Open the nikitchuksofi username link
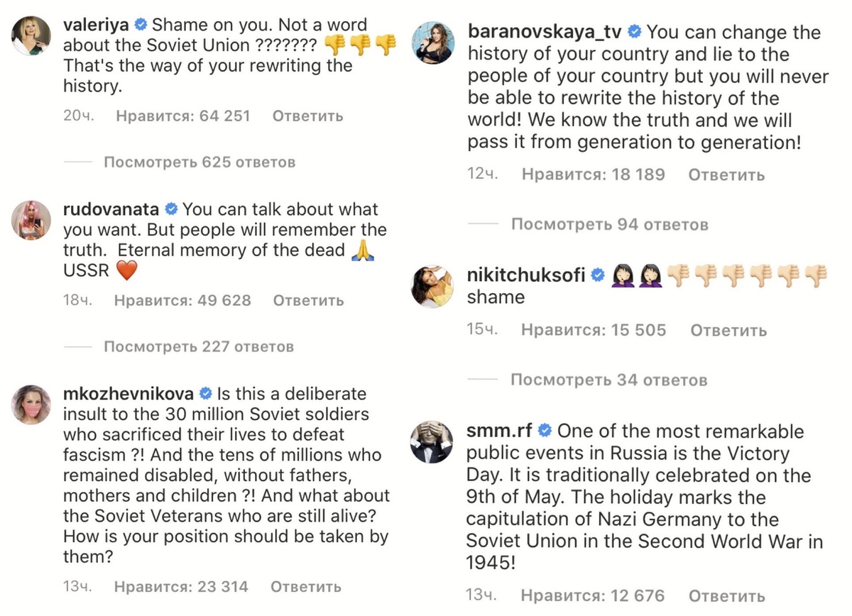This screenshot has height=616, width=852. click(x=525, y=275)
